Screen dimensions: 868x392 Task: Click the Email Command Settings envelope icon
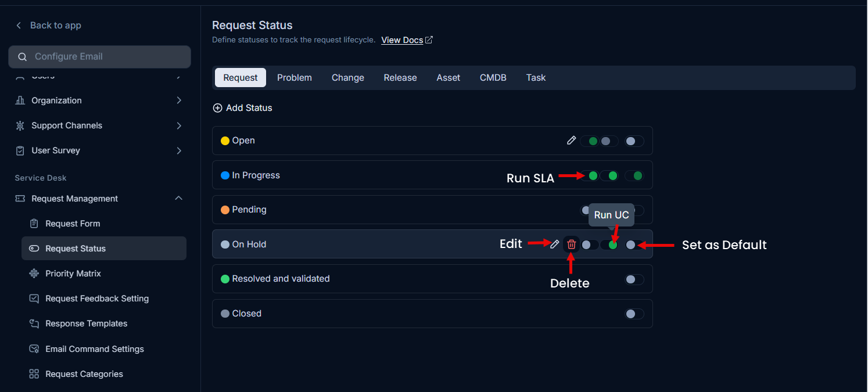pos(34,349)
